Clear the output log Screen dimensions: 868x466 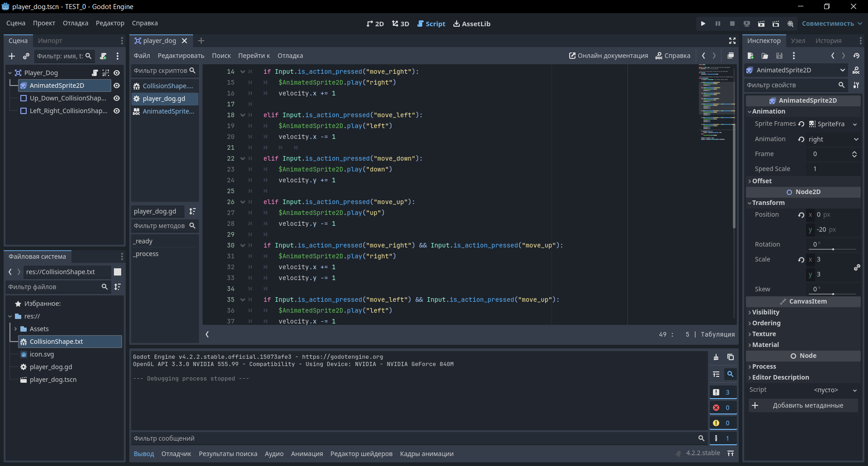point(716,357)
